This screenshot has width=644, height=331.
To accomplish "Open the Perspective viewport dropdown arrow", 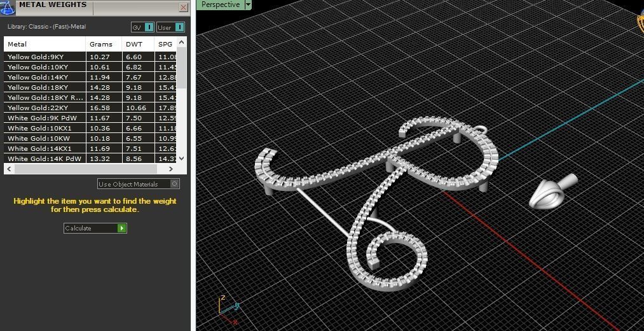I will pyautogui.click(x=248, y=4).
